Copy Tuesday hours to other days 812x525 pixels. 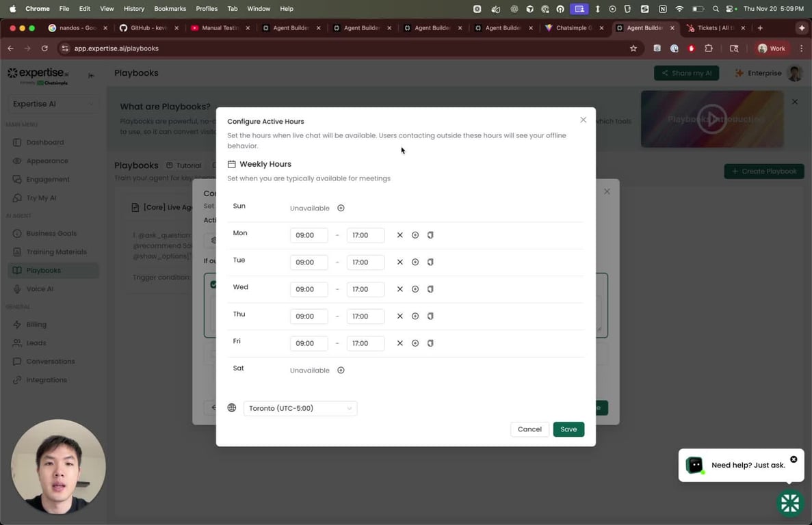click(430, 262)
